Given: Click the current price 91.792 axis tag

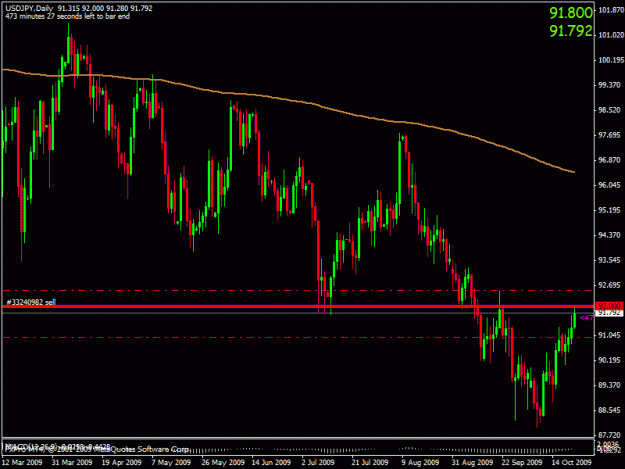Looking at the screenshot, I should (x=609, y=313).
